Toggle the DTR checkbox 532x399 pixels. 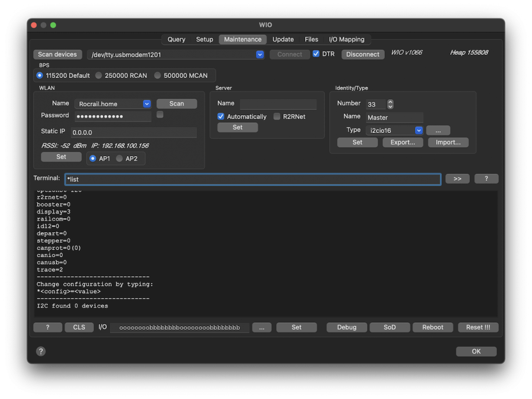click(316, 54)
